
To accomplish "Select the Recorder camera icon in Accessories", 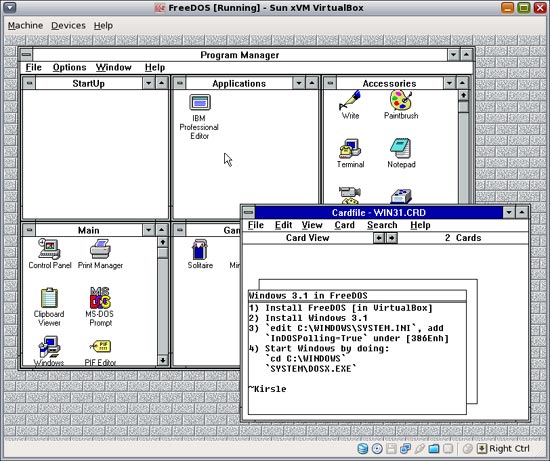I will (350, 195).
